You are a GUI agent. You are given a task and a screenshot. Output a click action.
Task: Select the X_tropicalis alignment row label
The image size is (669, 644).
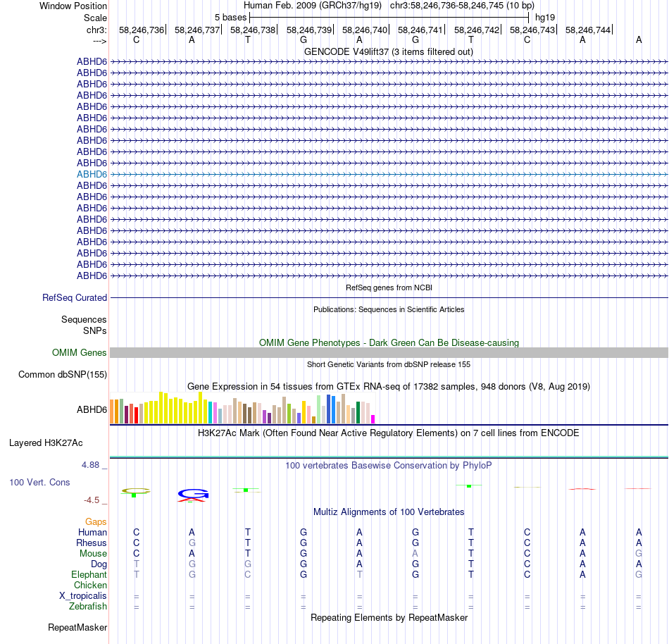(x=83, y=596)
